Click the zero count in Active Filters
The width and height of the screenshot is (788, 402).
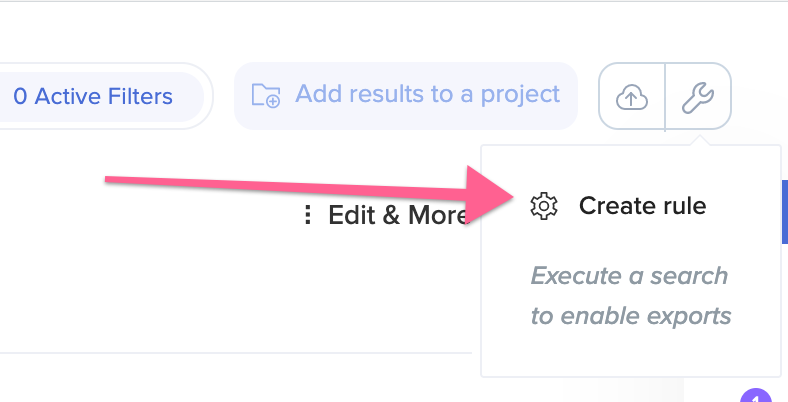point(20,96)
